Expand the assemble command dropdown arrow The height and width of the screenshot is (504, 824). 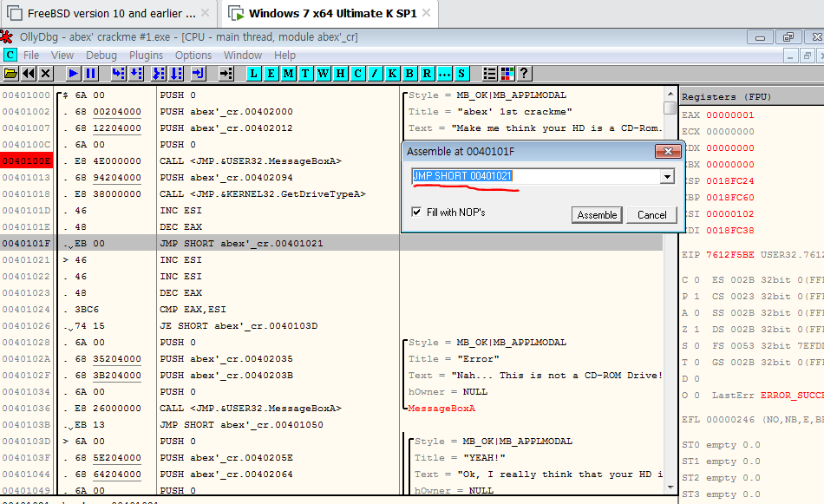coord(667,177)
